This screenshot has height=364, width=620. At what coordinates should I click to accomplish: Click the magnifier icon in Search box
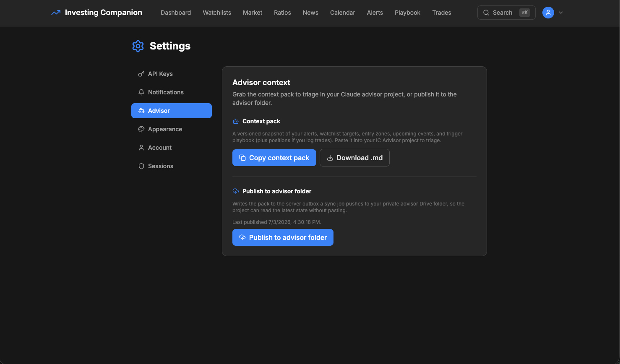(486, 13)
